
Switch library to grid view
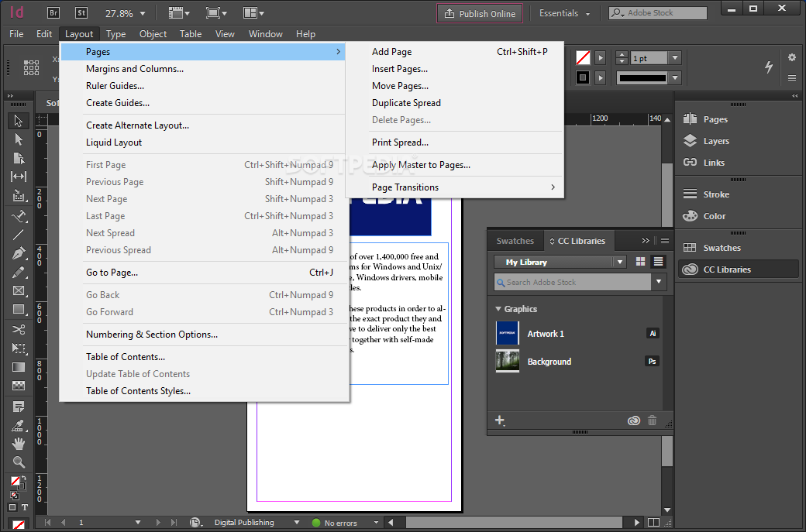coord(640,262)
